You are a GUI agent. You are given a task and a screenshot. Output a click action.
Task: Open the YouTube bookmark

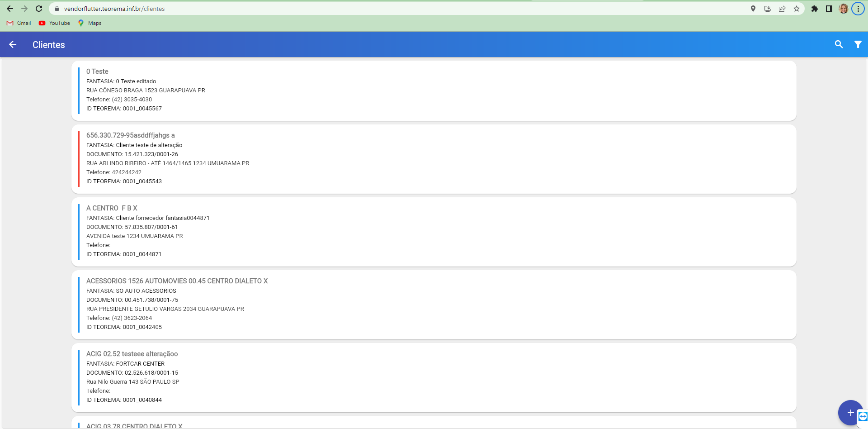pyautogui.click(x=54, y=23)
